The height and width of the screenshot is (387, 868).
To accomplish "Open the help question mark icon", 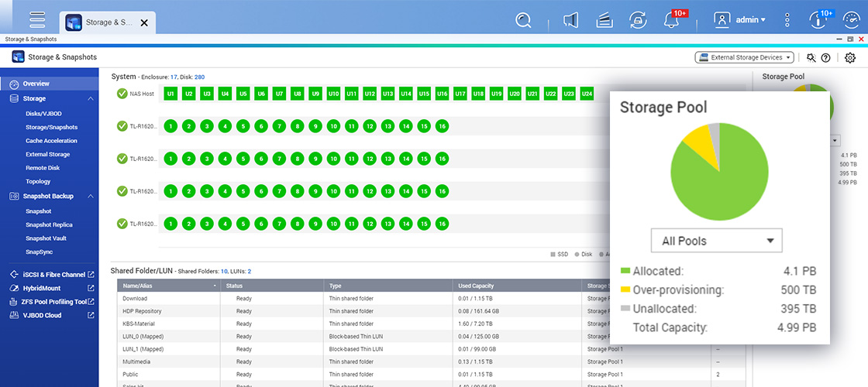I will click(826, 57).
